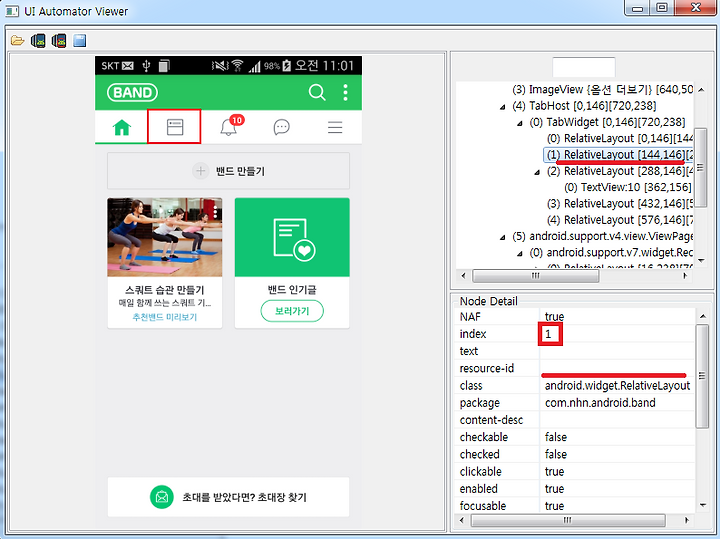Screen dimensions: 720x539
Task: Click the tree panel vertical scrollbar thumb
Action: tap(700, 167)
